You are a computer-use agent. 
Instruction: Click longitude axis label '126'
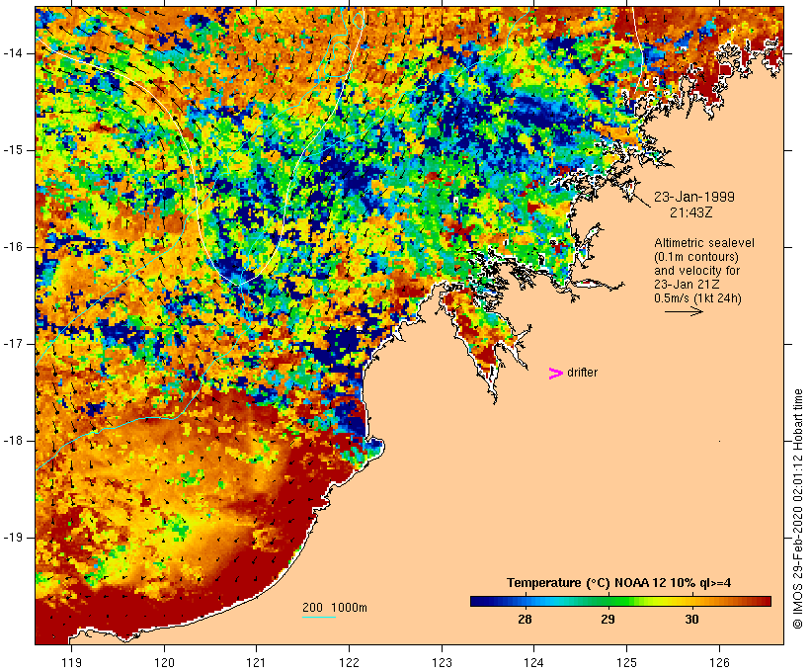click(x=719, y=662)
